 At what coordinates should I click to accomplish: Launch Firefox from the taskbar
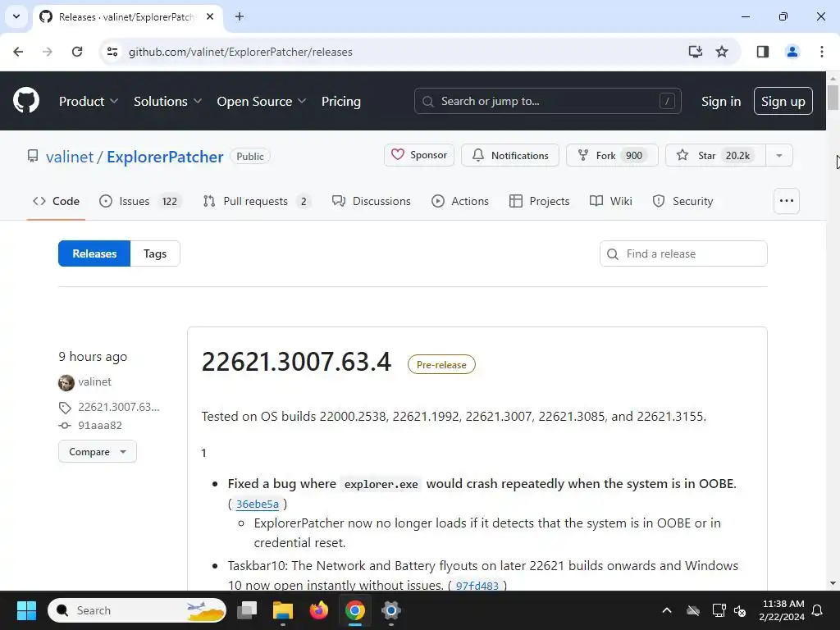(x=319, y=610)
